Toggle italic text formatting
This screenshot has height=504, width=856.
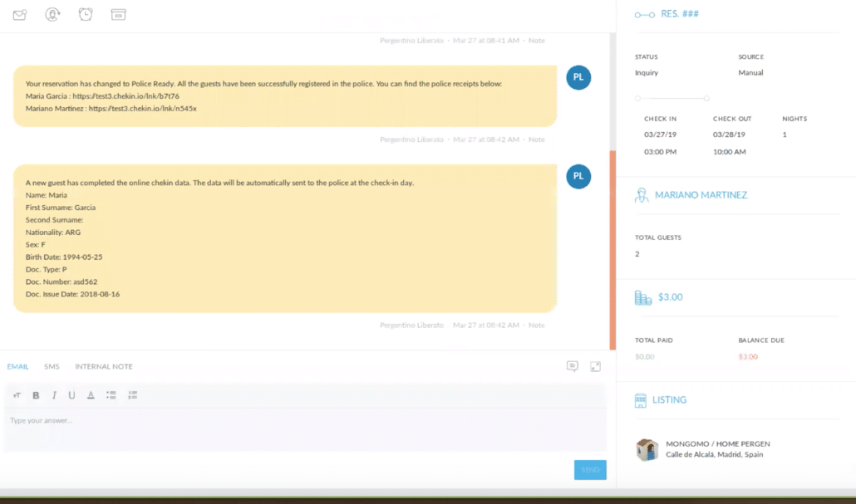[54, 395]
